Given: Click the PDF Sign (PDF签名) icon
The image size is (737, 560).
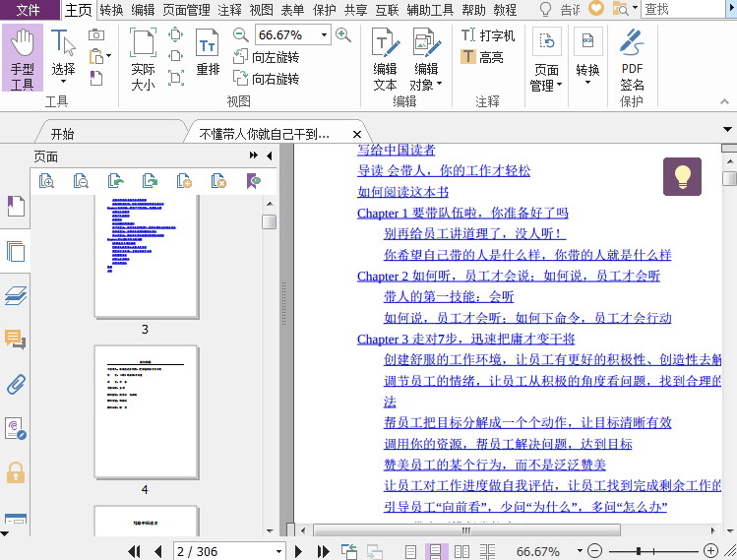Looking at the screenshot, I should [x=632, y=59].
